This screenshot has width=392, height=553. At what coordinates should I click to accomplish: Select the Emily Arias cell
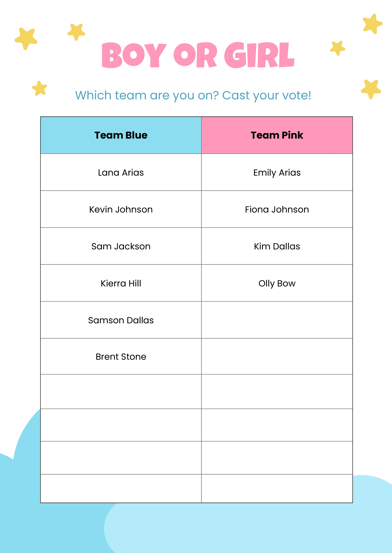tap(277, 172)
